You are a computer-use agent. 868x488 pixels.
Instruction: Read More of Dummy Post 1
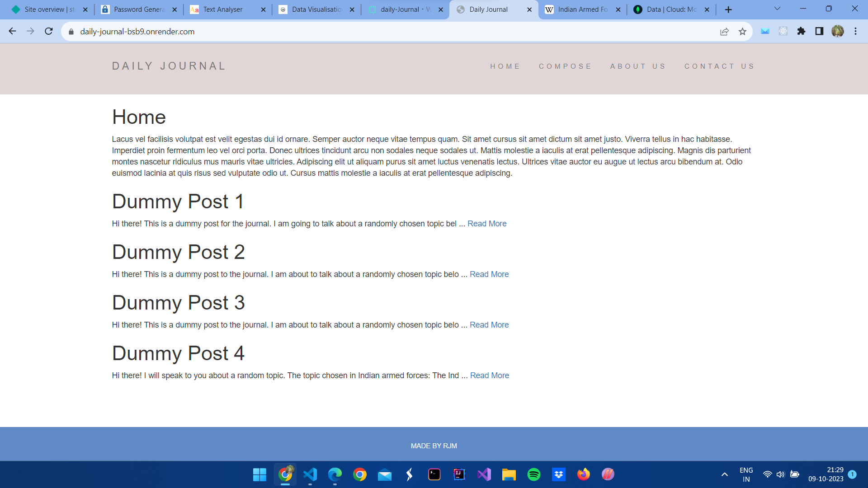[x=487, y=224]
